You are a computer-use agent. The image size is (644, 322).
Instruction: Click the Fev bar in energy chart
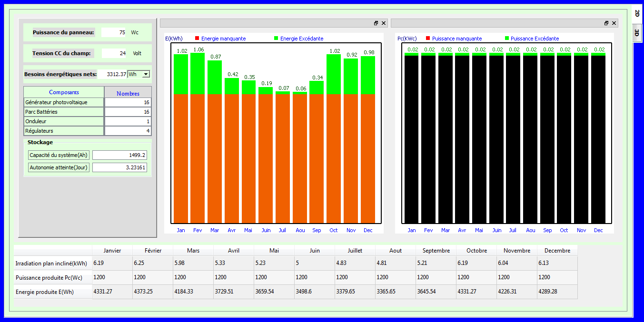[198, 138]
